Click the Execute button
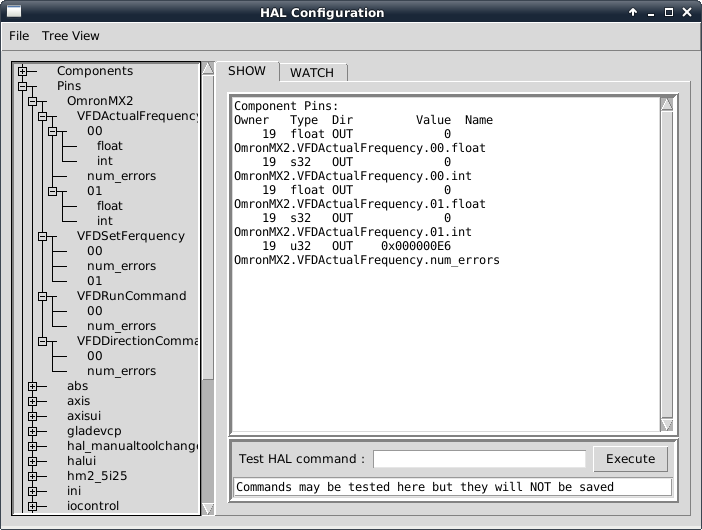Screen dimensions: 702x530 [x=630, y=459]
